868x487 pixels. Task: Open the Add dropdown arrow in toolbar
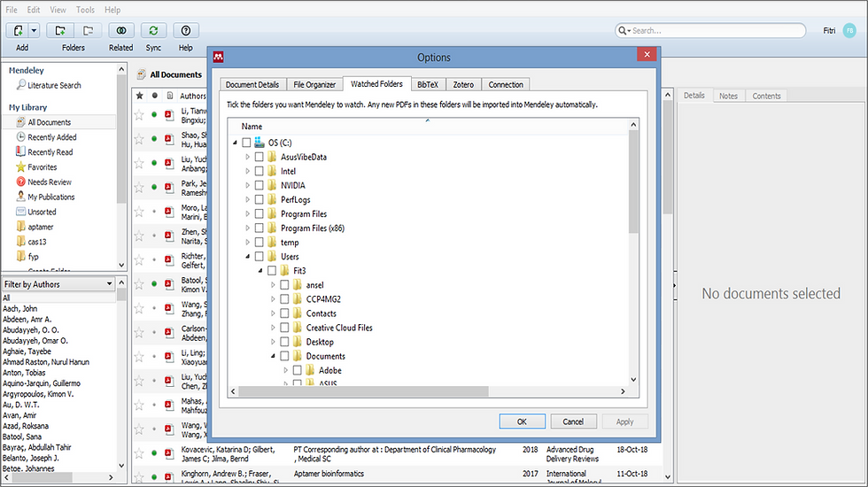[34, 31]
